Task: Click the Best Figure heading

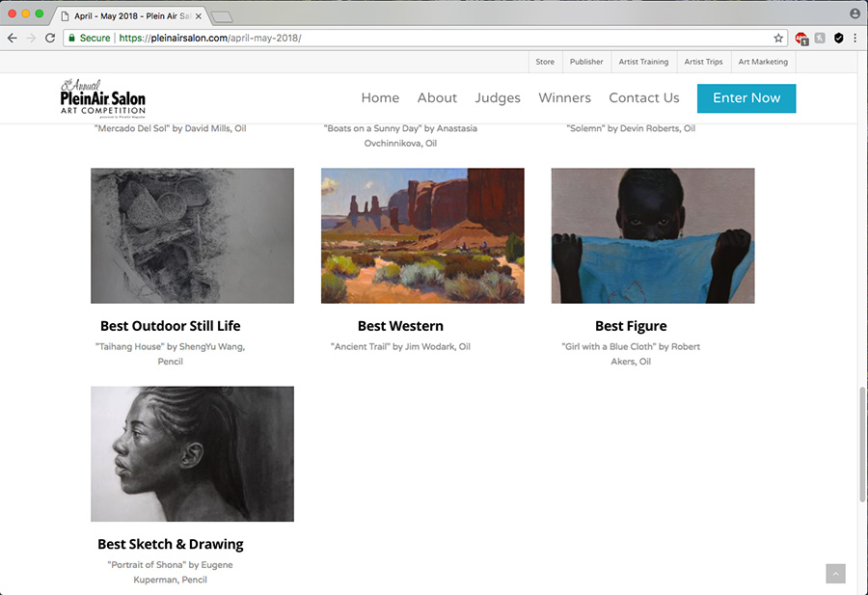Action: [631, 326]
